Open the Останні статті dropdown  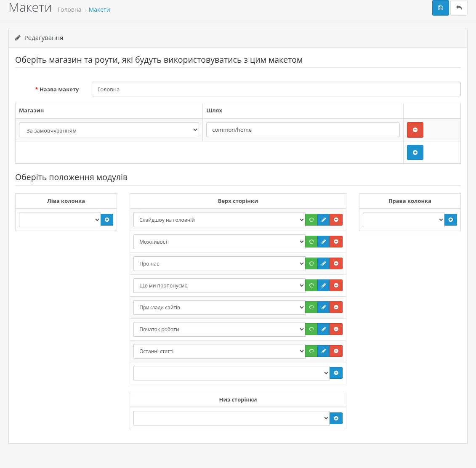click(219, 351)
